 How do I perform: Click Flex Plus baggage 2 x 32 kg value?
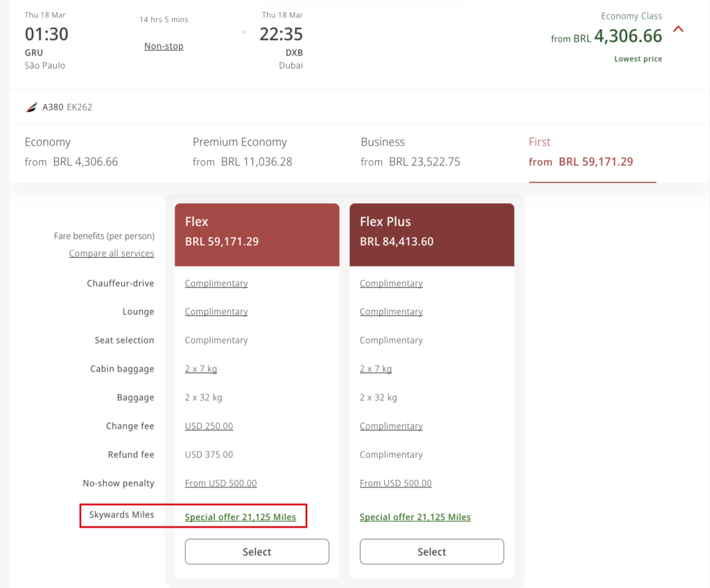pos(378,398)
